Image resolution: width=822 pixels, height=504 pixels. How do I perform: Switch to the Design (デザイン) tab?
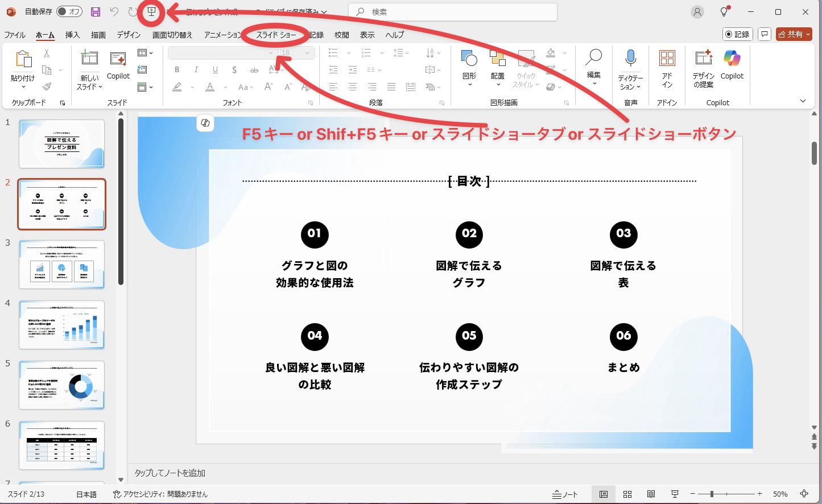tap(129, 35)
